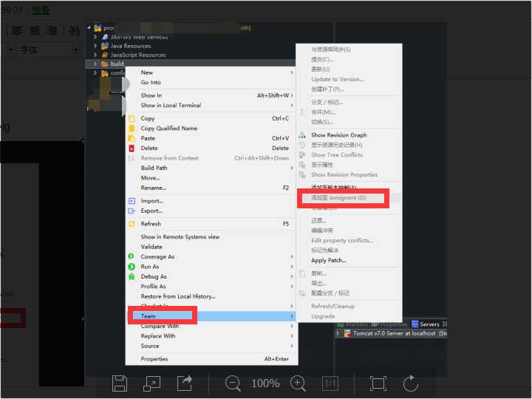Choose Apply Patch... in Team submenu

pyautogui.click(x=328, y=261)
